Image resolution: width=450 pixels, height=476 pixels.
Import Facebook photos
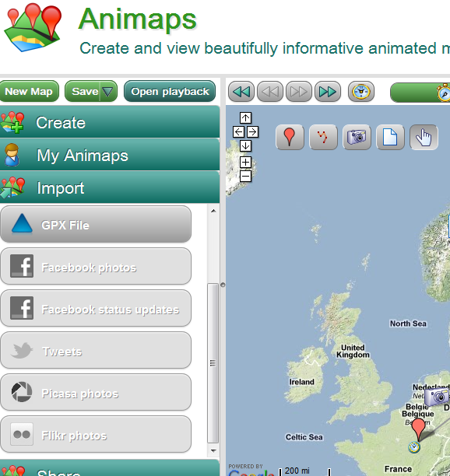[x=96, y=267]
